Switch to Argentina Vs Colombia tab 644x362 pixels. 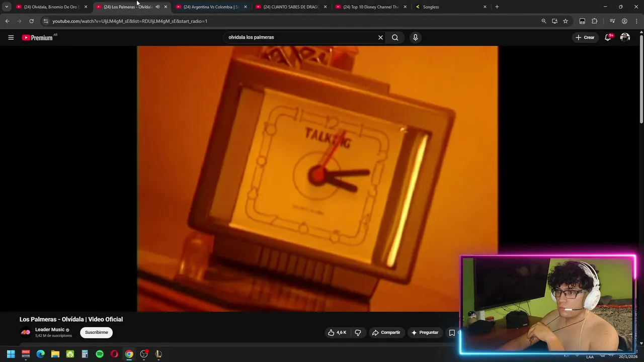[211, 7]
